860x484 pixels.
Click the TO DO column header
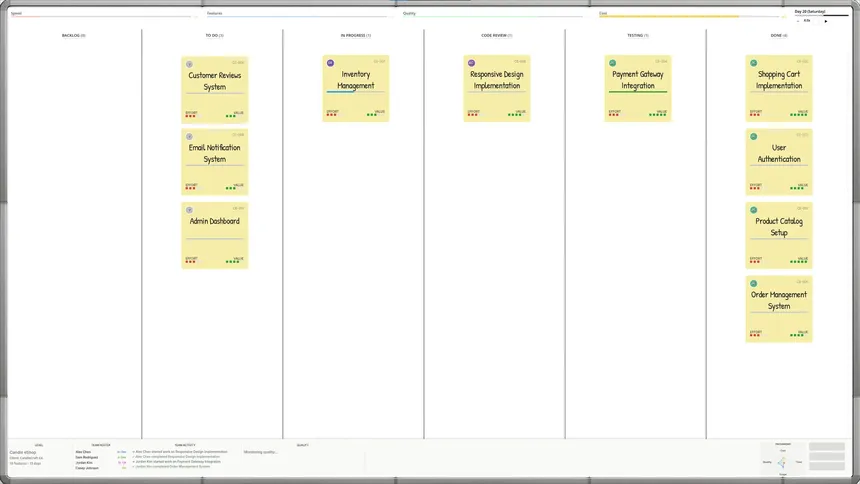pyautogui.click(x=214, y=36)
